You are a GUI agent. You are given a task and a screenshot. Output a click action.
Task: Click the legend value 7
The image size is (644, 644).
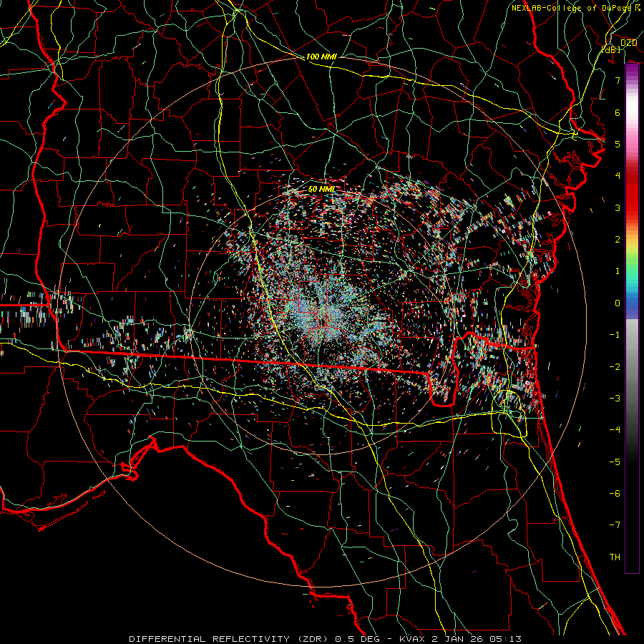point(618,80)
